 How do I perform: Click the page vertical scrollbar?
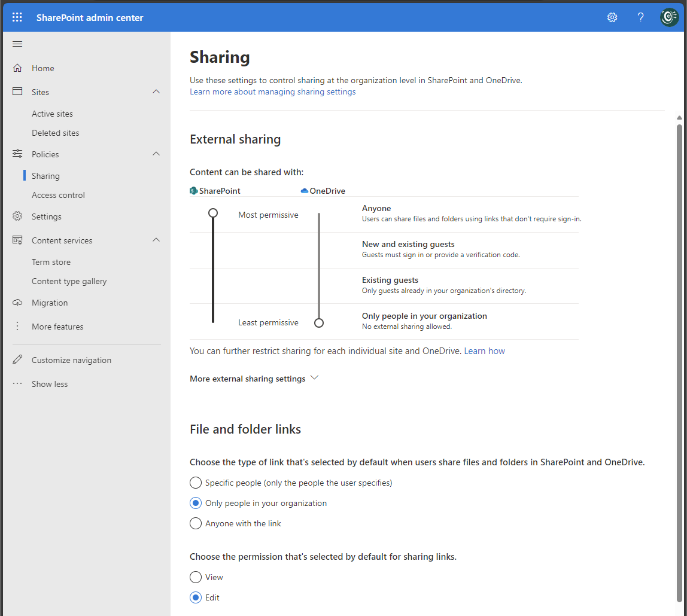point(679,359)
